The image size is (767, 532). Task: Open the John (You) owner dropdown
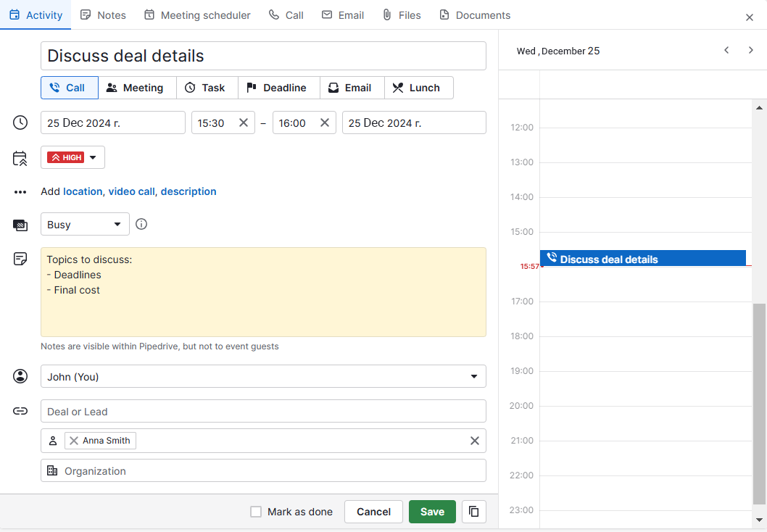[x=263, y=377]
